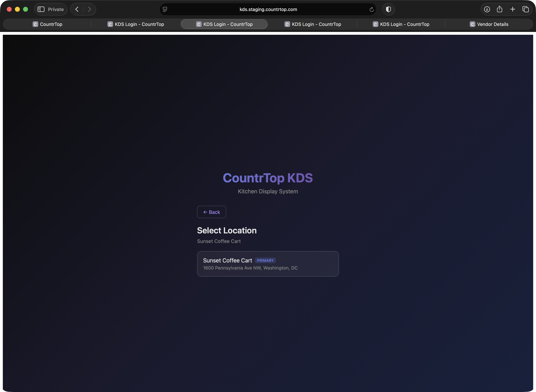Navigate back in browser history

click(x=77, y=9)
